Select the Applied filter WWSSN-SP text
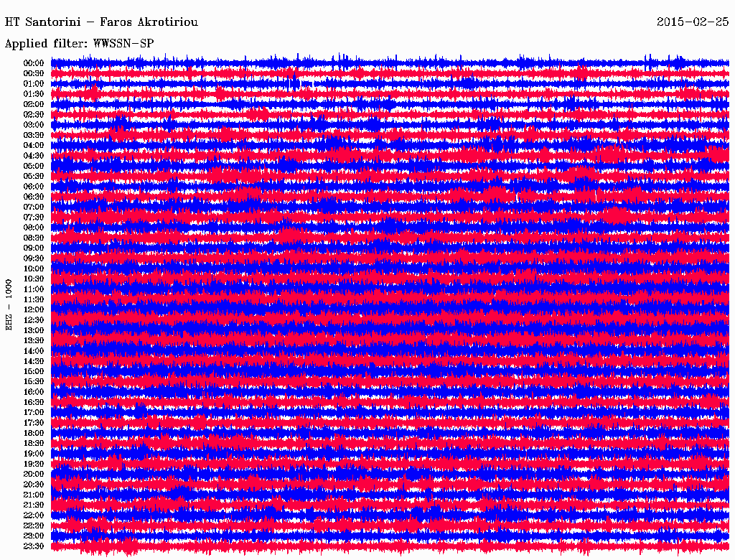Screen dimensions: 735x560 point(79,44)
